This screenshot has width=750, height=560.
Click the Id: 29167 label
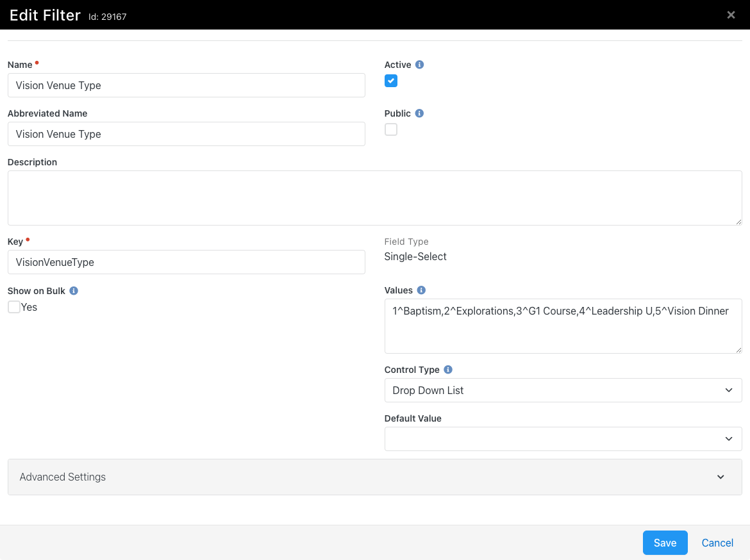tap(108, 17)
